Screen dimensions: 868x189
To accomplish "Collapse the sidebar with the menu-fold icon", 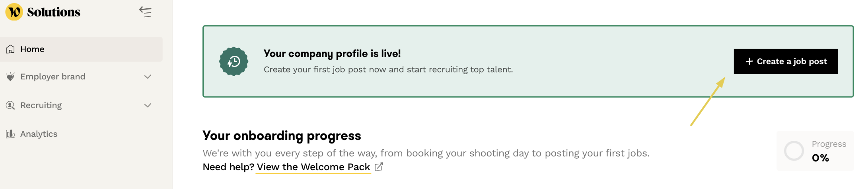I will [x=145, y=12].
